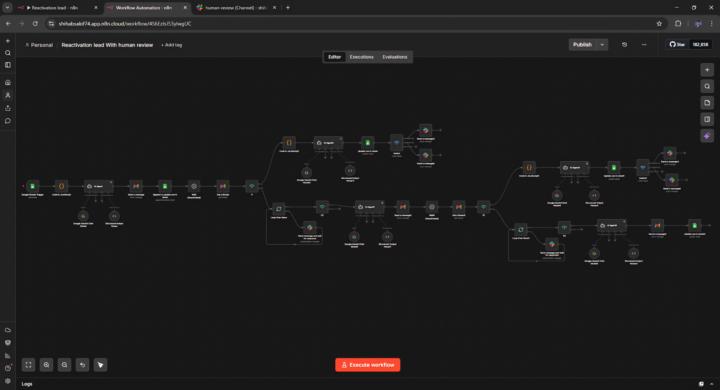This screenshot has width=720, height=390.
Task: Select the Google Sheets Trigger starting node
Action: click(x=32, y=186)
